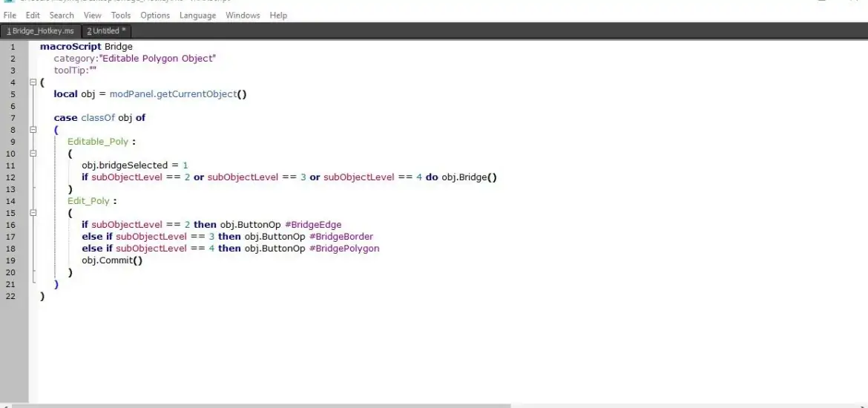Open the Search menu
Image resolution: width=868 pixels, height=408 pixels.
pyautogui.click(x=62, y=15)
